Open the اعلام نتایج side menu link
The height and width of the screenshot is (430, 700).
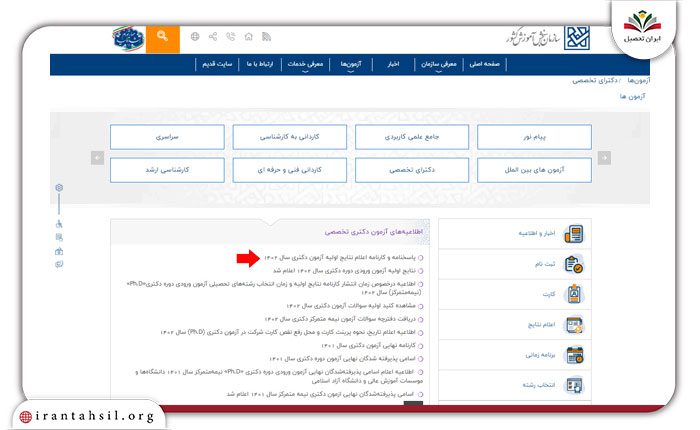tap(542, 325)
